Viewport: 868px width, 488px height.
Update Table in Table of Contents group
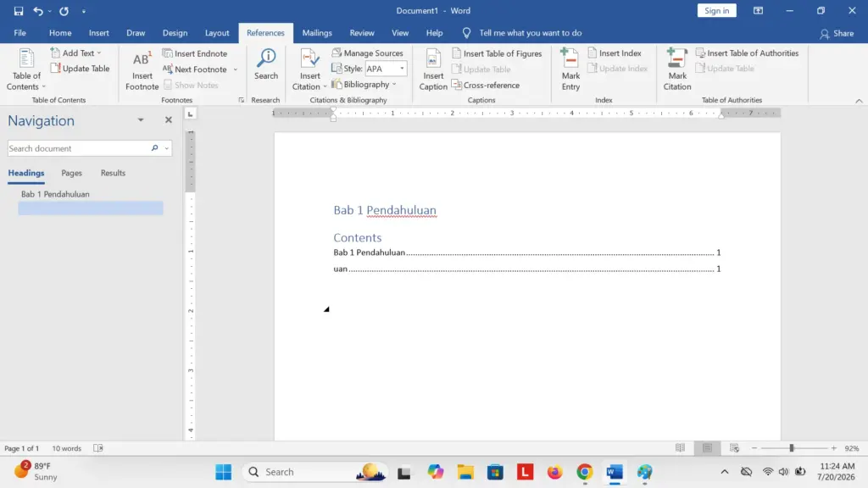pos(81,69)
